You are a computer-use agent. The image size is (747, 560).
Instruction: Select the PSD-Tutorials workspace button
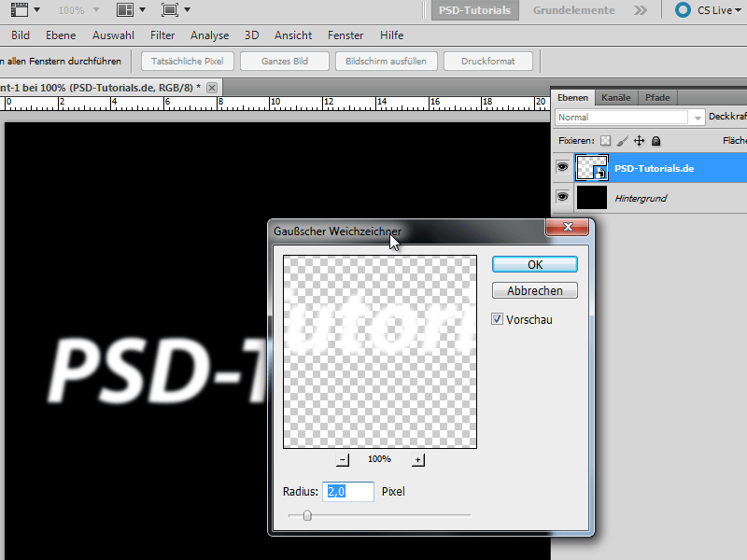tap(474, 10)
